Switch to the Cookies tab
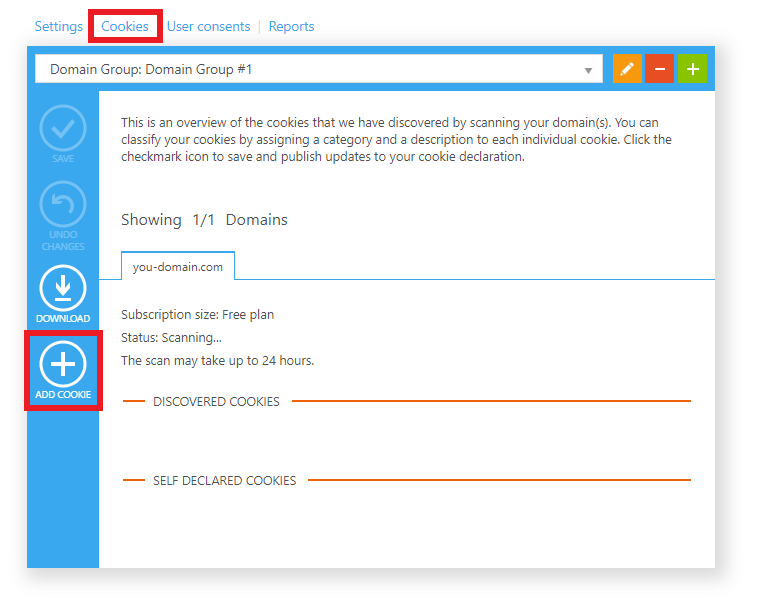 [125, 26]
